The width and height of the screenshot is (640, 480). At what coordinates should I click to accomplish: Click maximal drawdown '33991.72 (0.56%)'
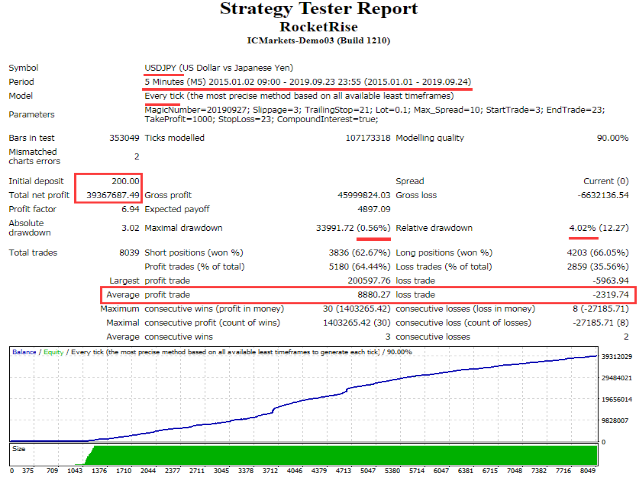(x=353, y=228)
